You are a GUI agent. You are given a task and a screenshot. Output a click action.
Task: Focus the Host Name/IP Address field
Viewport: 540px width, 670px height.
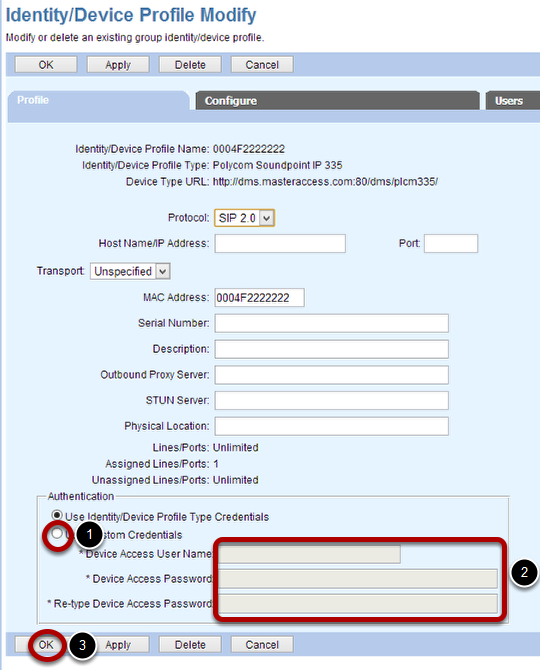(x=280, y=244)
